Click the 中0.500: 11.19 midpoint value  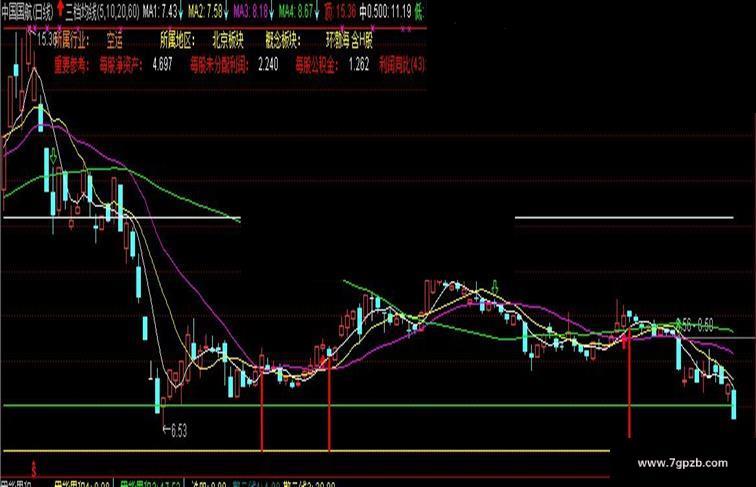point(385,12)
